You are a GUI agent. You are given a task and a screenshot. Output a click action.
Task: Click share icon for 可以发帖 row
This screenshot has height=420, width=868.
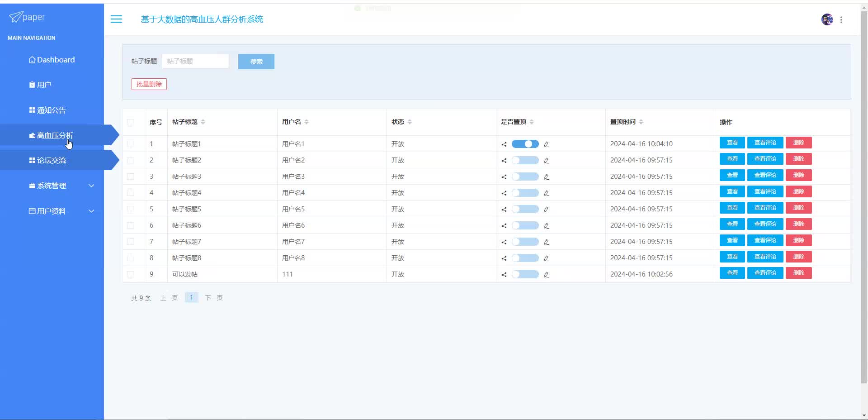(504, 275)
